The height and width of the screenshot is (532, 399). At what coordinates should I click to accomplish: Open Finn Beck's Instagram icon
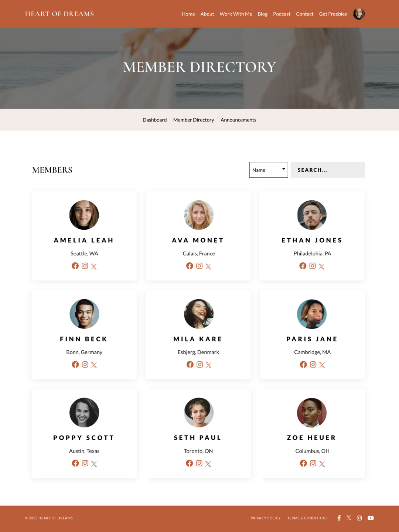tap(85, 364)
